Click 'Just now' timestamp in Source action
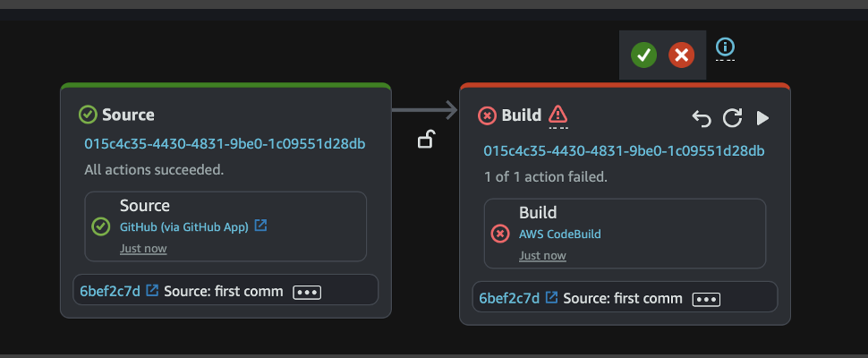The image size is (868, 358). (x=143, y=249)
